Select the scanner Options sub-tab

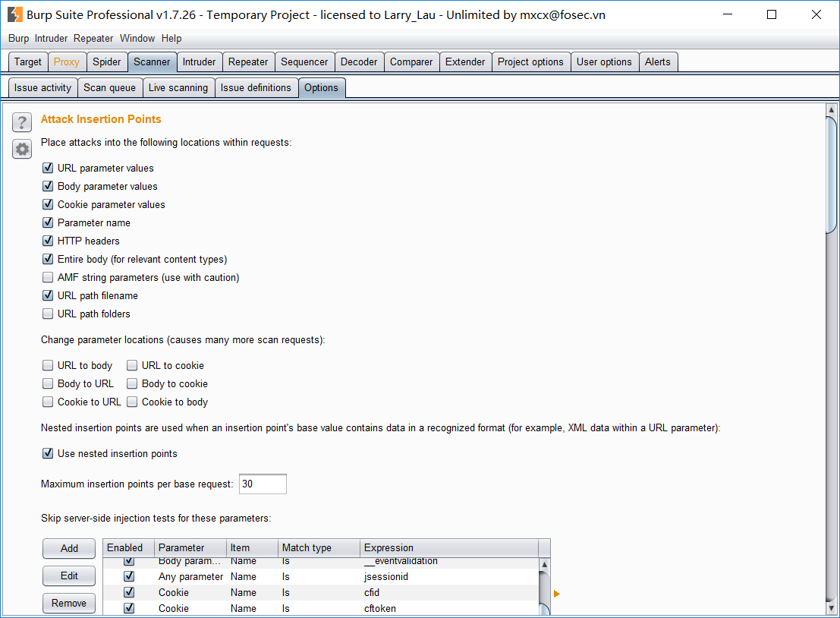322,87
